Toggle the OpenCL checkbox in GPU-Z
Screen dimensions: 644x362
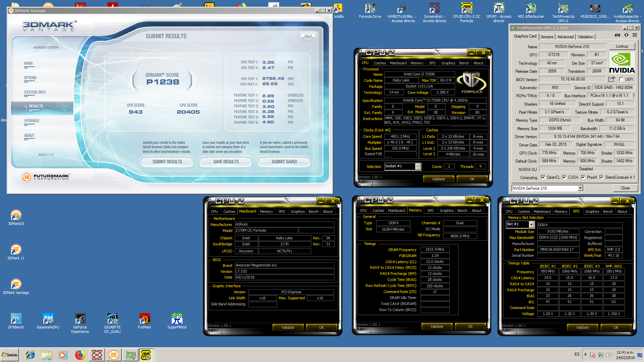tap(543, 177)
